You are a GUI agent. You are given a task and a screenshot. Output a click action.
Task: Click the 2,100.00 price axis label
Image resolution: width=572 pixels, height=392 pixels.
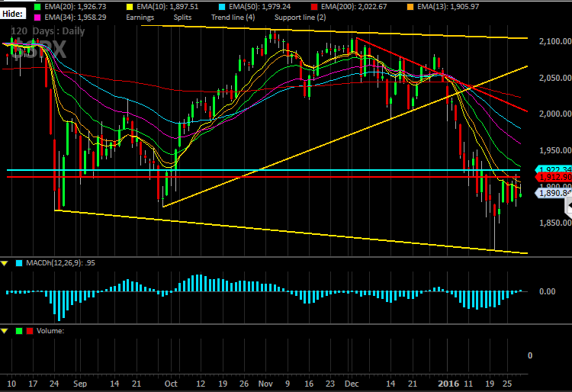[x=555, y=41]
